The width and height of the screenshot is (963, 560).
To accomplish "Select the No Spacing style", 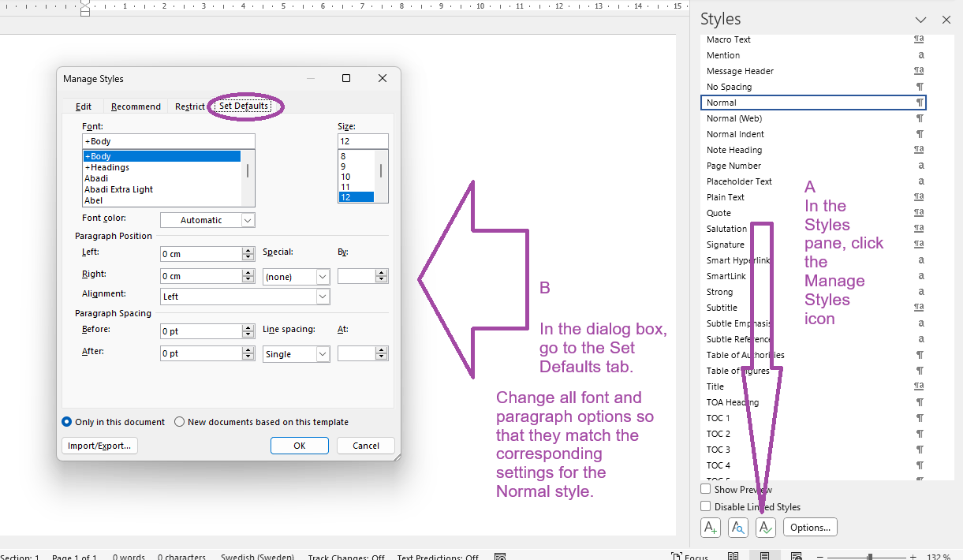I will (813, 87).
